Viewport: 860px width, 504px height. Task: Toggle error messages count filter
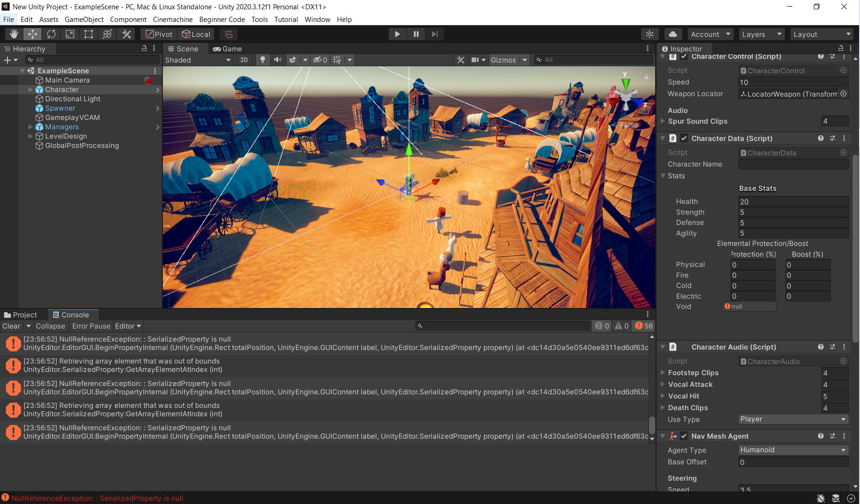(644, 326)
